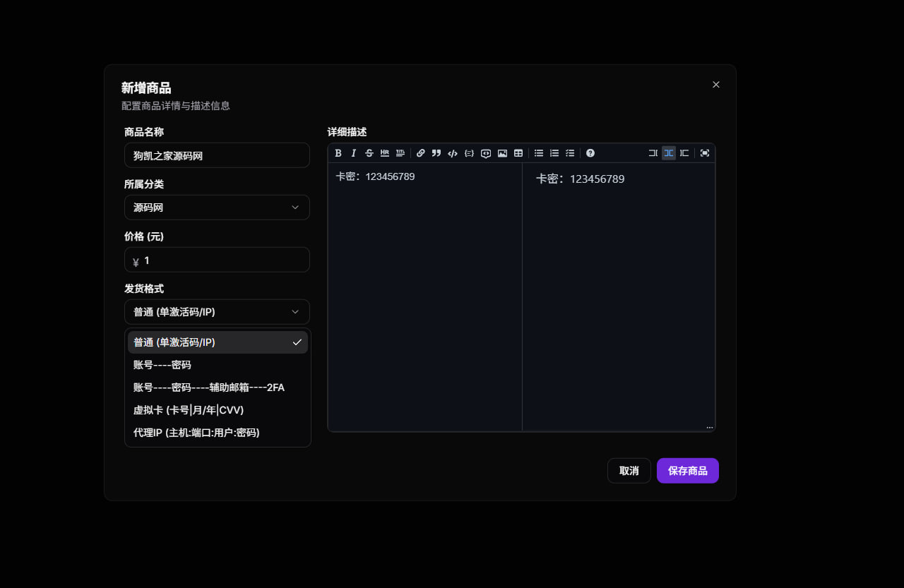The width and height of the screenshot is (904, 588).
Task: Insert a hyperlink using the link icon
Action: coord(420,153)
